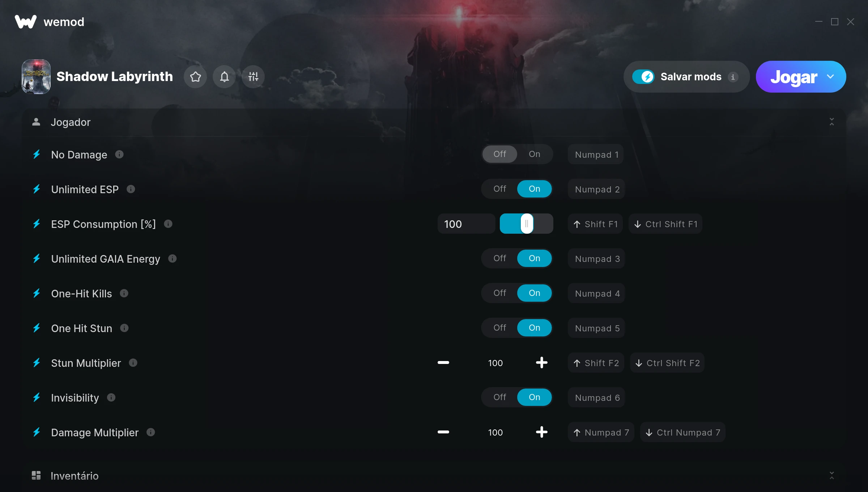Click the WeMod logo
This screenshot has width=868, height=492.
coord(26,22)
